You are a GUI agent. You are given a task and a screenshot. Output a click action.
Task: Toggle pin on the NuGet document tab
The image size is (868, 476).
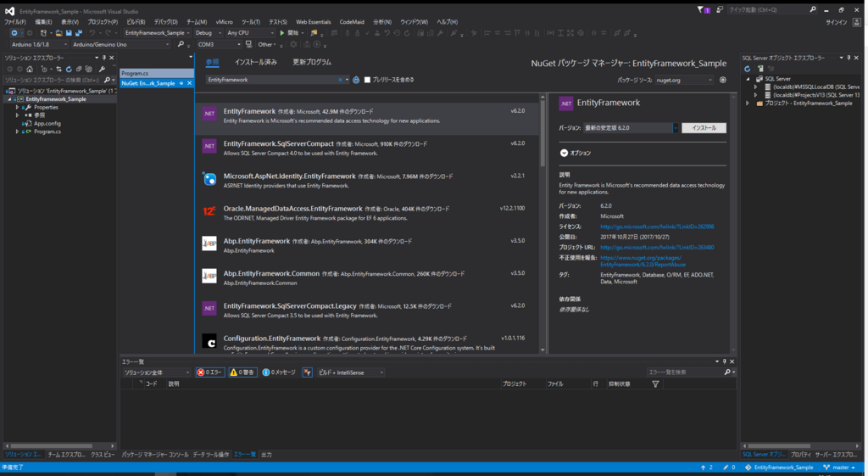click(181, 83)
